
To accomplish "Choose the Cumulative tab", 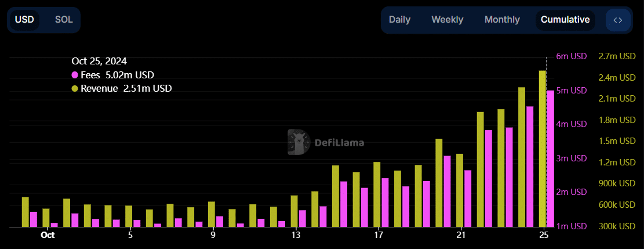I will click(565, 20).
